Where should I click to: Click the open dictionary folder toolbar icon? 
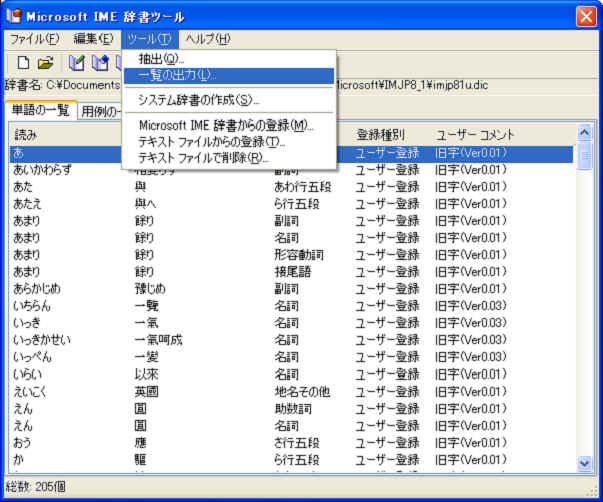pos(46,63)
